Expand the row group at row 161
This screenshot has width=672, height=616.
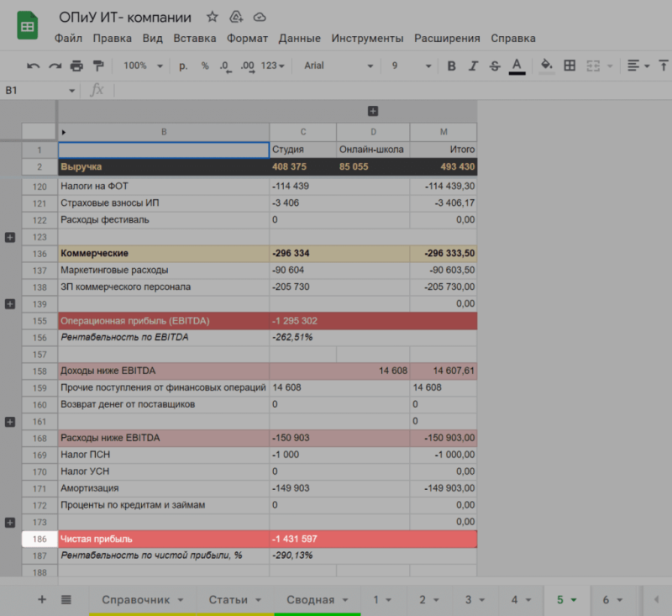pos(10,422)
